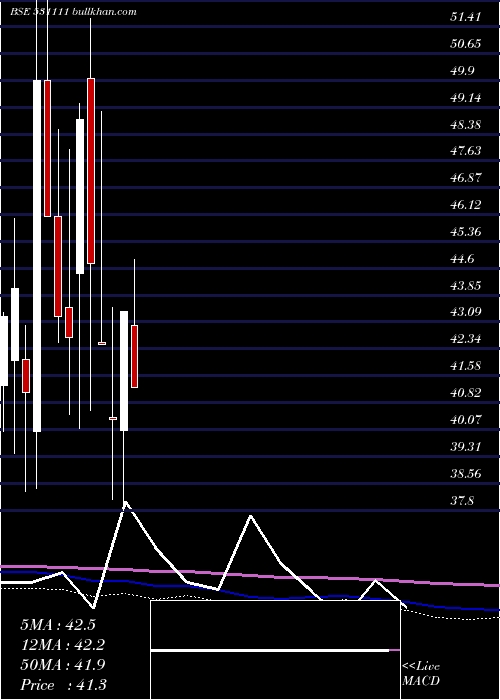Viewport: 500px width, 700px height.
Task: Click the 50MA : 41.9 readout
Action: (x=63, y=665)
